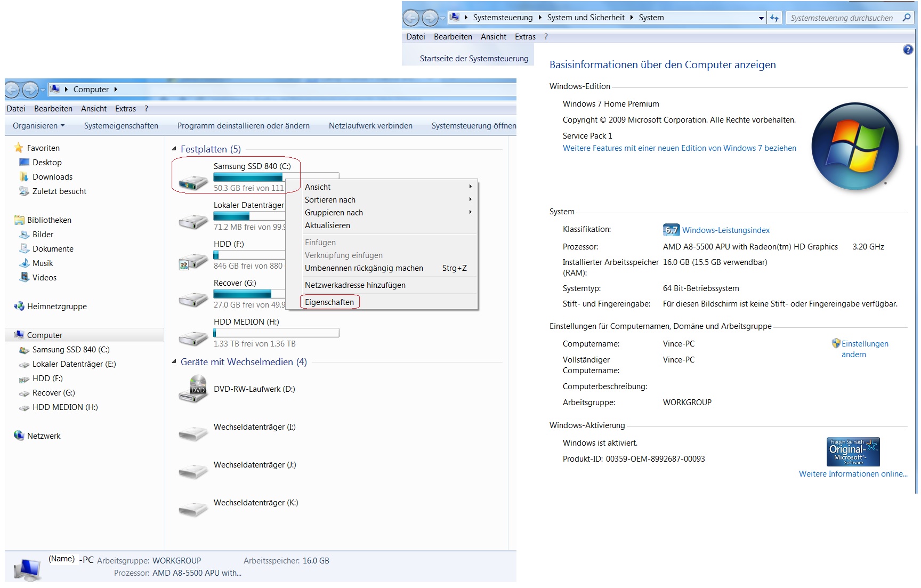Click the Favoriten star icon in the sidebar
This screenshot has width=921, height=588.
19,148
